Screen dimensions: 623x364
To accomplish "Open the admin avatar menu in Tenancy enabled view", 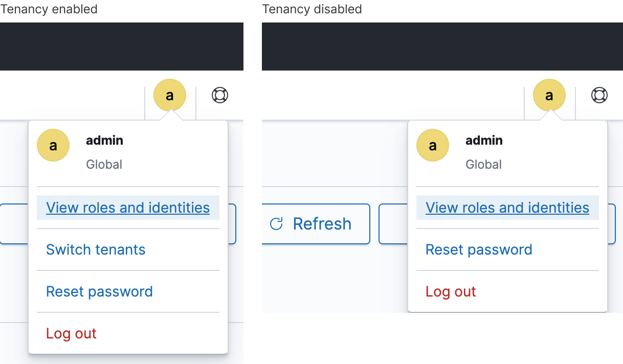I will tap(170, 95).
